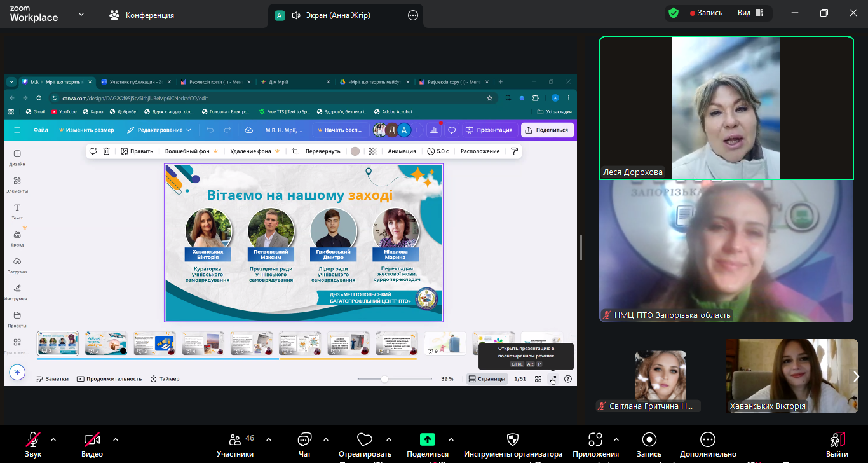Expand the audio options chevron
868x463 pixels.
(x=53, y=439)
